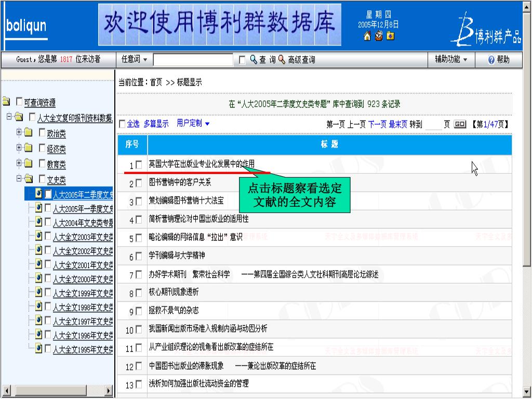The width and height of the screenshot is (532, 399).
Task: Open article 拯救不景气的杂志
Action: (x=174, y=311)
